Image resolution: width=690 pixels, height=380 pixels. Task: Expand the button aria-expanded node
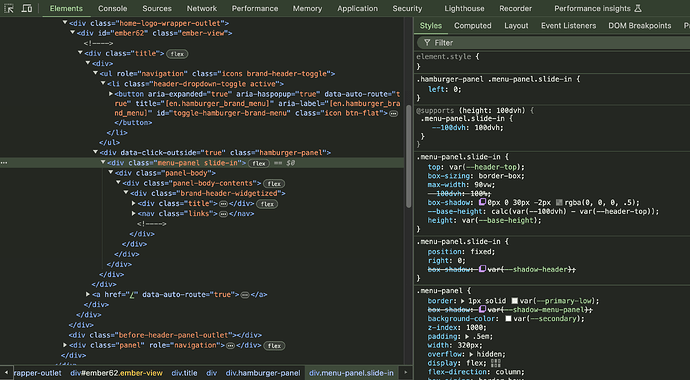111,94
